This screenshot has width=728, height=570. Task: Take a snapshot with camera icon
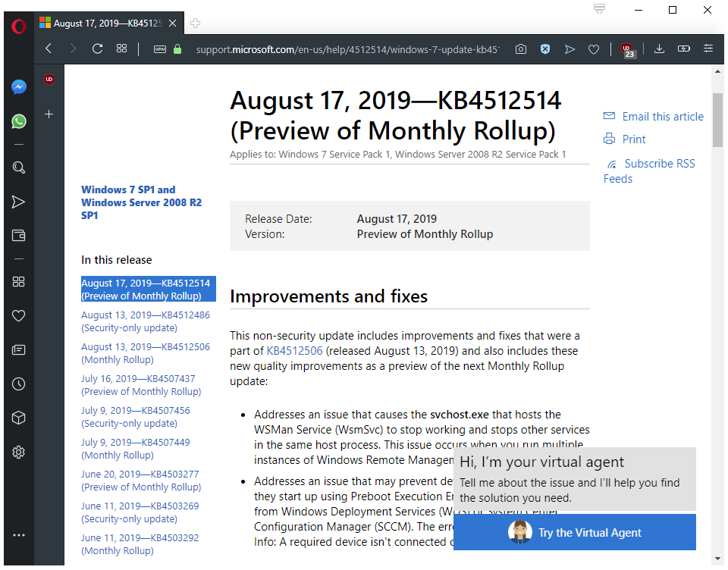point(521,49)
